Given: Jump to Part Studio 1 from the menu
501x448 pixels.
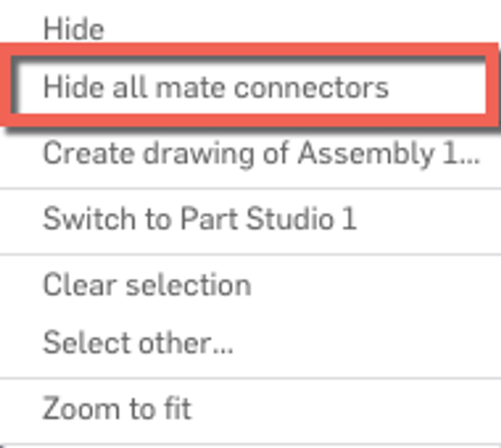Looking at the screenshot, I should coord(200,219).
